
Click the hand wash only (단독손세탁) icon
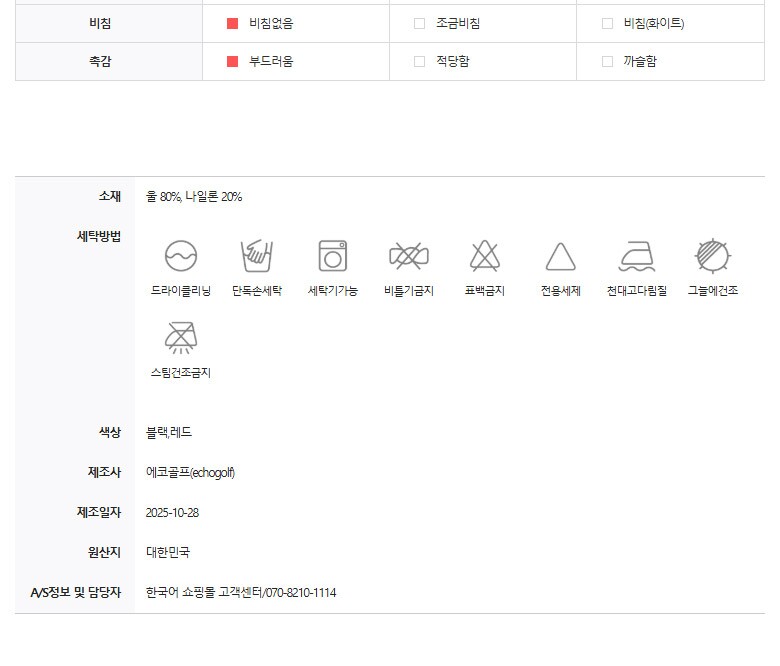click(257, 256)
